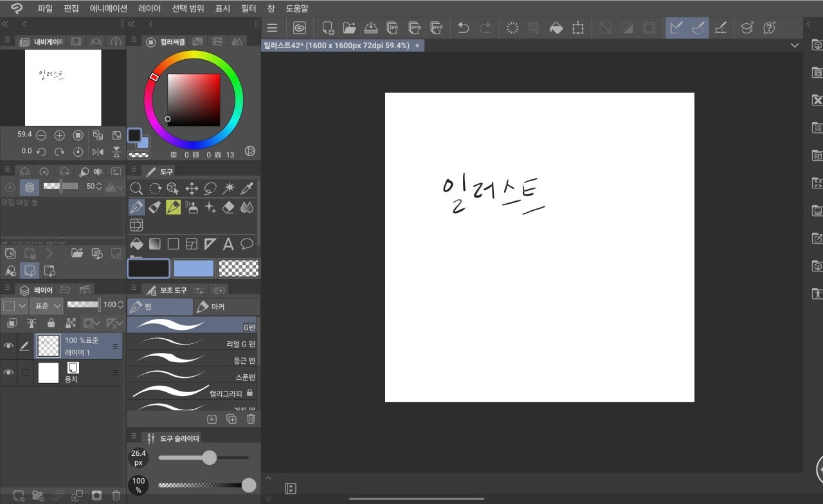The image size is (823, 504).
Task: Click the Delete layer trash icon
Action: pos(116,496)
